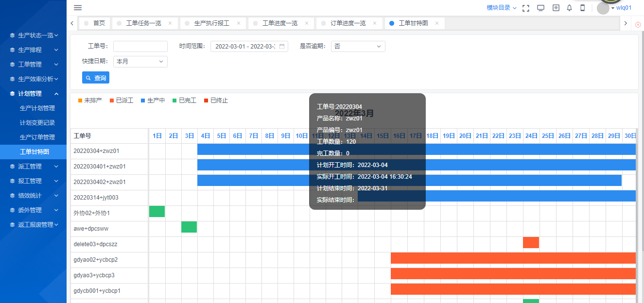Click the layers icon beside 派工管理
The image size is (644, 303).
(13, 167)
